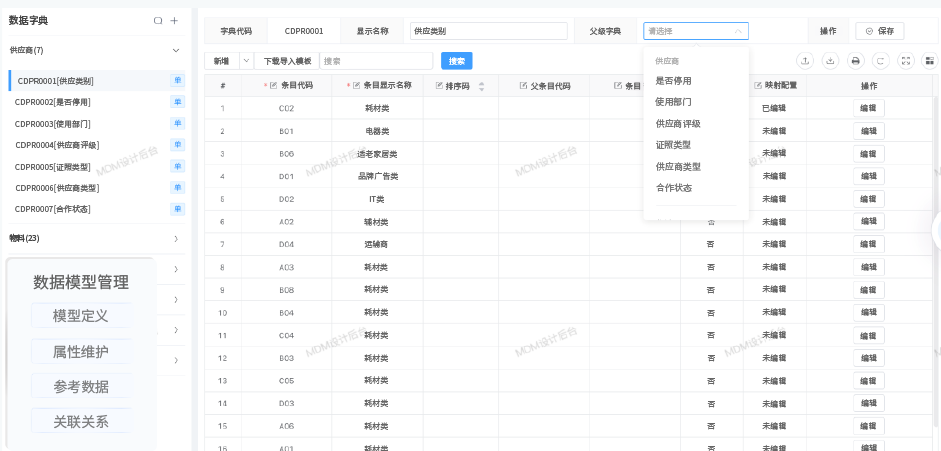Click 下载导入模板 button

(287, 61)
